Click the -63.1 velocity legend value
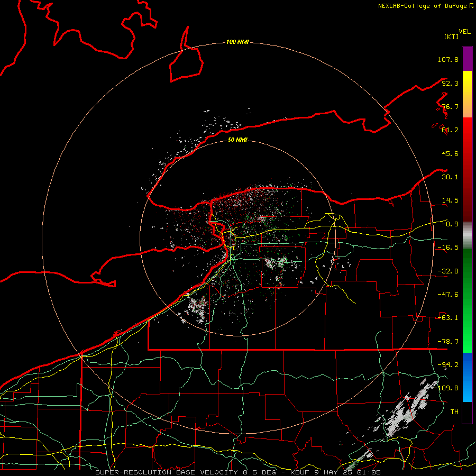 click(x=448, y=318)
